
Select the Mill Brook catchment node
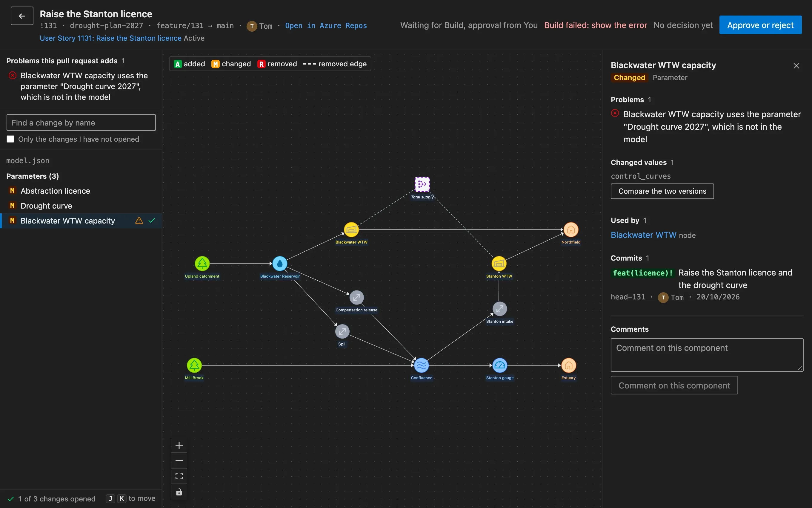194,365
